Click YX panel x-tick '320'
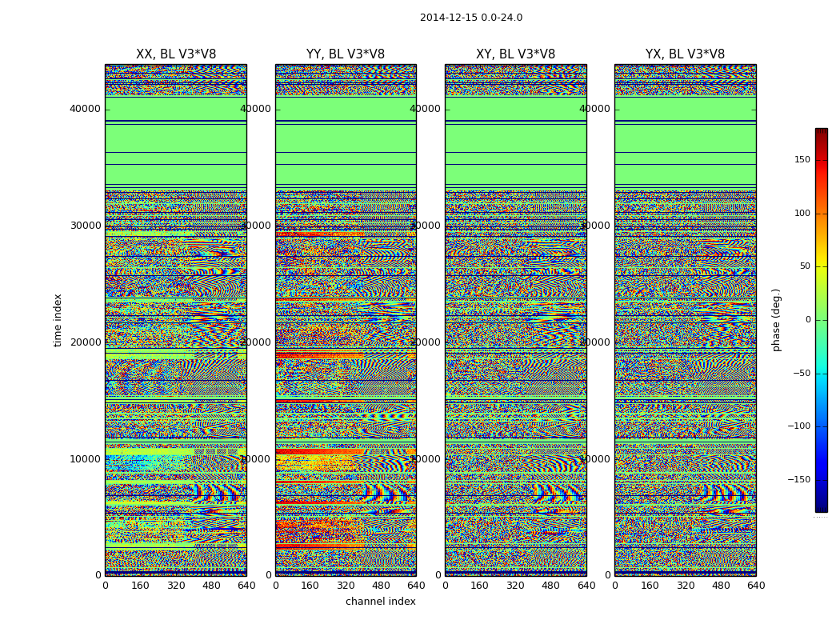 pyautogui.click(x=685, y=586)
